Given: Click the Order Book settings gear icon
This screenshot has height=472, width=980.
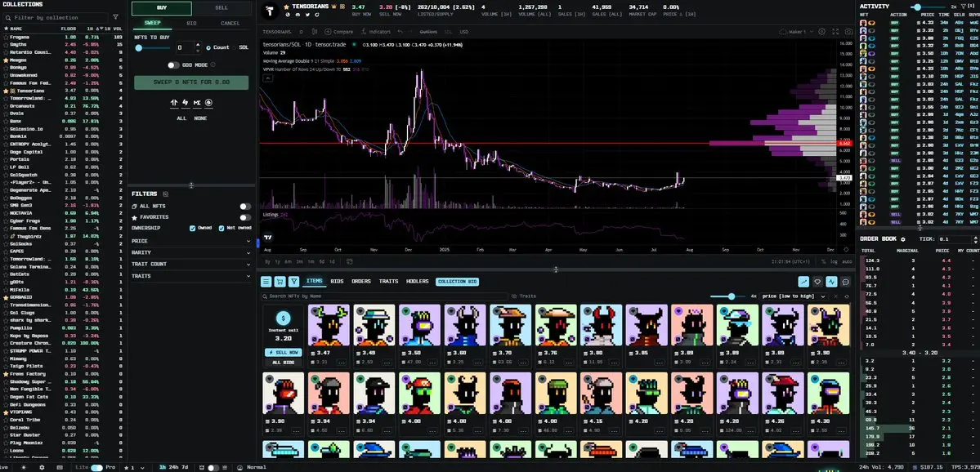Looking at the screenshot, I should coord(903,239).
